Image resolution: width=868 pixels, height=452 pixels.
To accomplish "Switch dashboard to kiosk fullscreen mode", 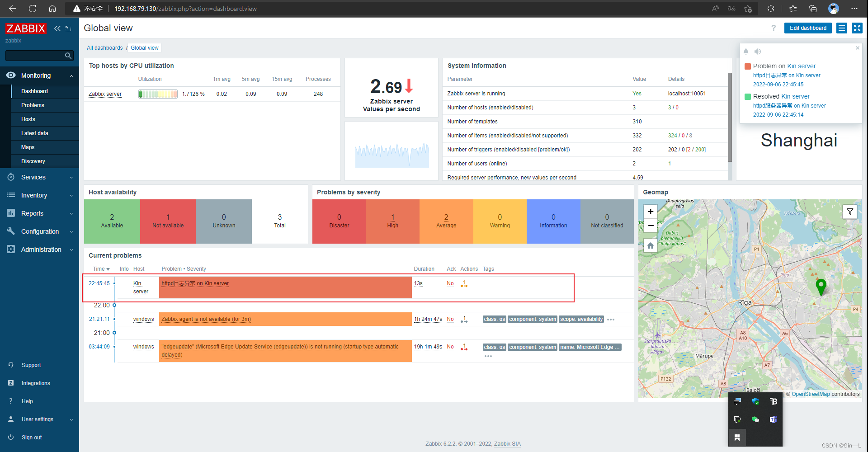I will point(857,28).
